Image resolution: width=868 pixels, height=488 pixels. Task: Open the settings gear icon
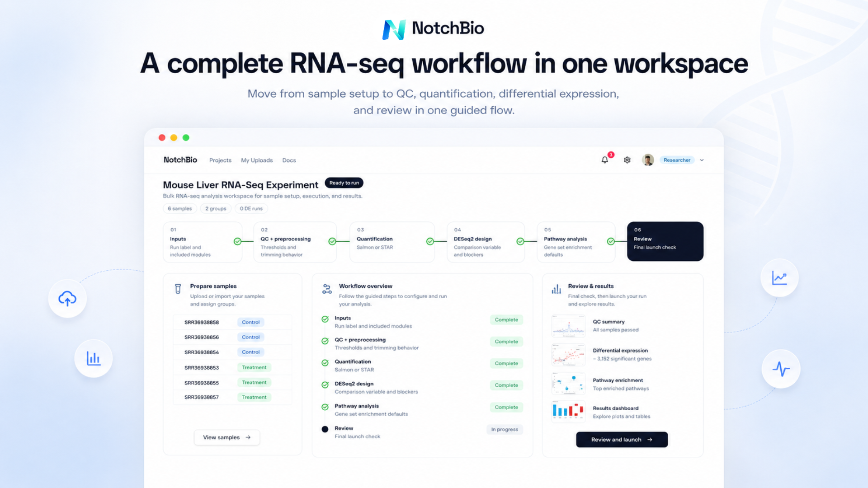[x=627, y=160]
